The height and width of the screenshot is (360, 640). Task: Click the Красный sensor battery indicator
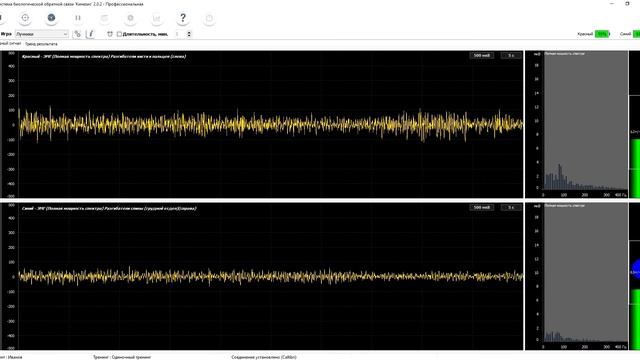pyautogui.click(x=602, y=34)
